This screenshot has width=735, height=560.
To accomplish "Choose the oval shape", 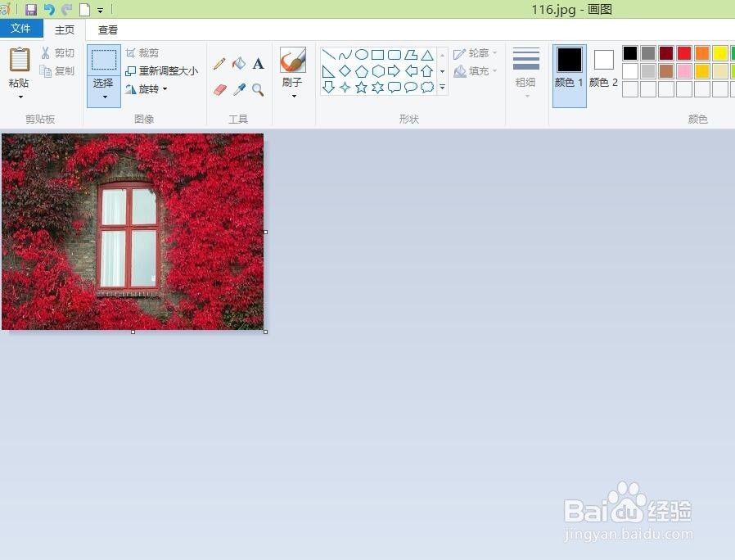I will 362,55.
